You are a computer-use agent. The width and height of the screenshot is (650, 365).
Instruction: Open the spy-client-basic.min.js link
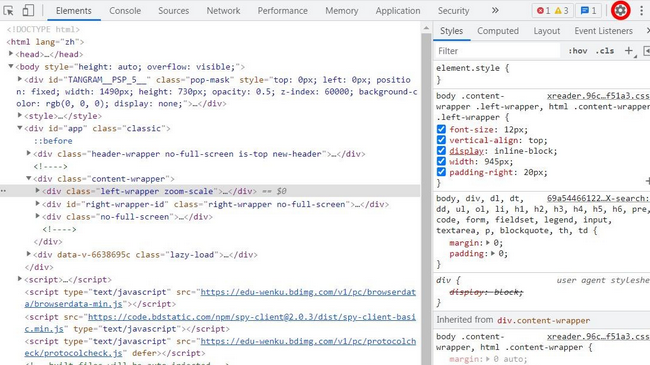[220, 323]
